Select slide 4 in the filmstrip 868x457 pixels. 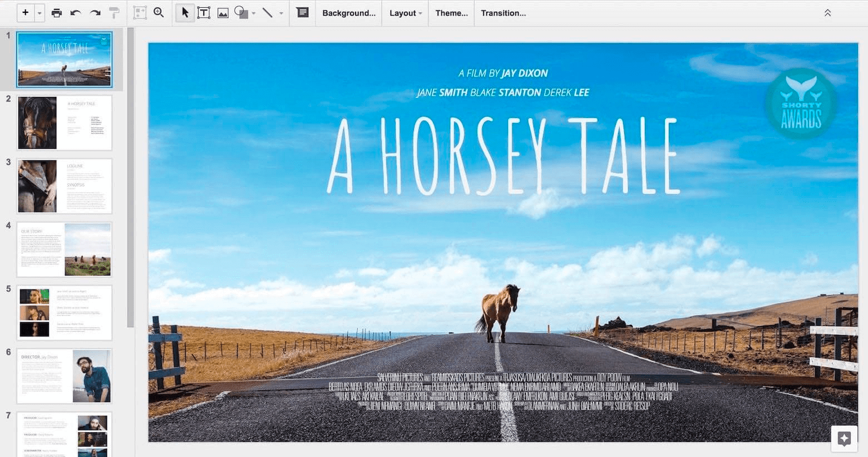[64, 249]
